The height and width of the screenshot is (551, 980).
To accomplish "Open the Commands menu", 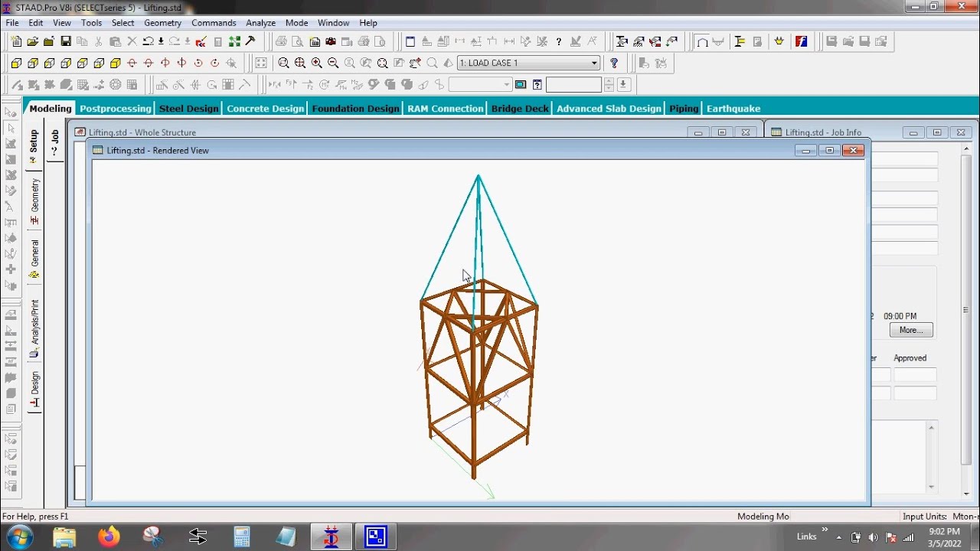I will click(x=214, y=23).
